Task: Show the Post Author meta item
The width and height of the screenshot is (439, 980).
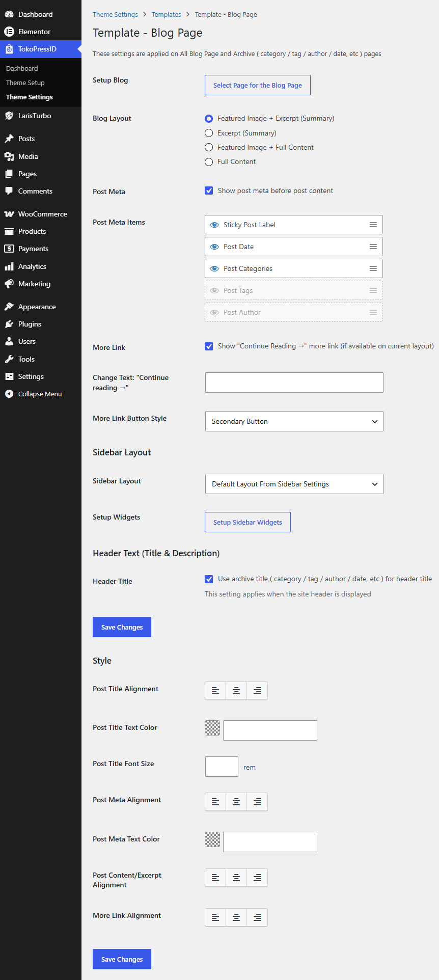Action: pyautogui.click(x=214, y=312)
